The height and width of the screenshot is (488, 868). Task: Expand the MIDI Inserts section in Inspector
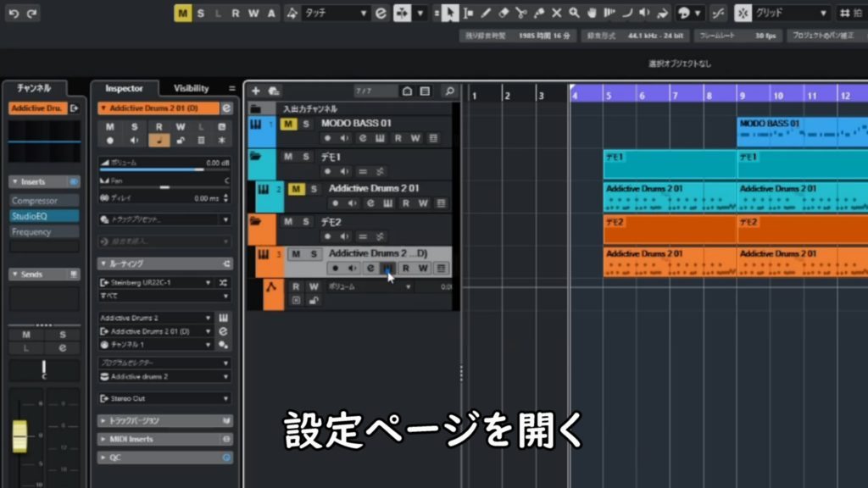164,439
